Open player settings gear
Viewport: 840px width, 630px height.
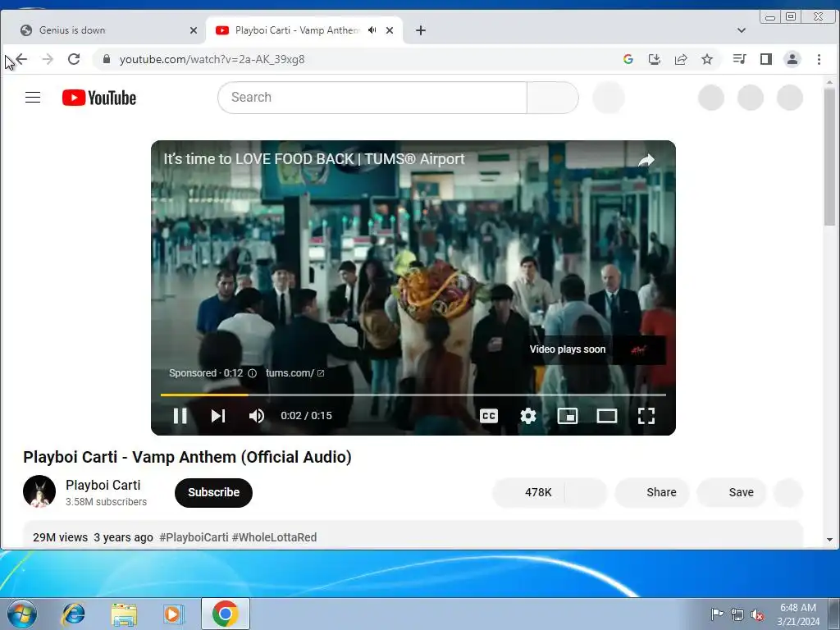pyautogui.click(x=528, y=416)
